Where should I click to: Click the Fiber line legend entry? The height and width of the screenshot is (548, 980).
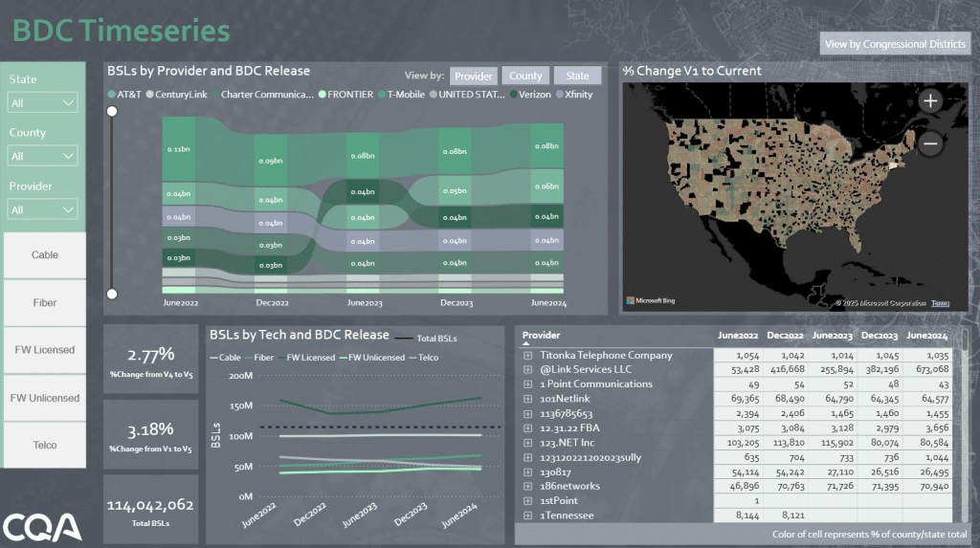[x=259, y=358]
